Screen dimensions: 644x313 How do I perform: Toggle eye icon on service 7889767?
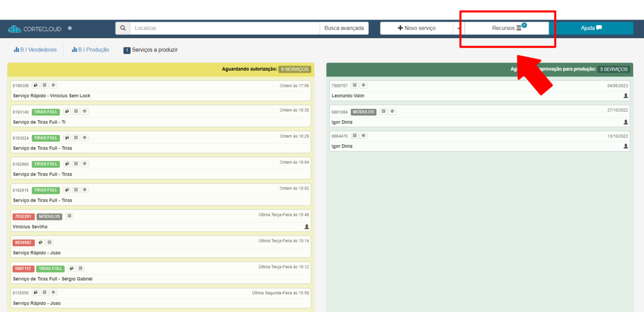[x=363, y=85]
